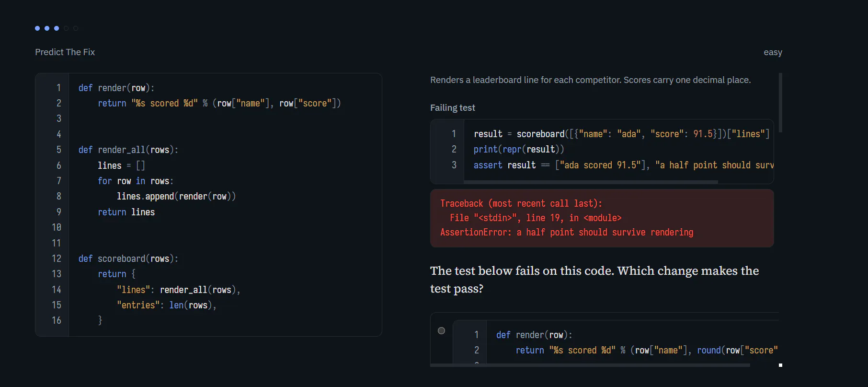868x387 pixels.
Task: Click the 'def scoreboard(rows):' line
Action: 128,258
